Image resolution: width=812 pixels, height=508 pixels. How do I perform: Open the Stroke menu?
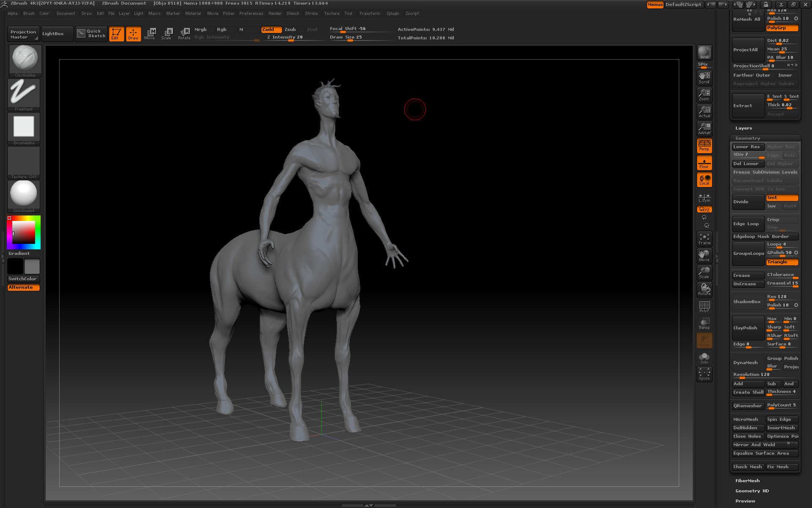[x=311, y=14]
